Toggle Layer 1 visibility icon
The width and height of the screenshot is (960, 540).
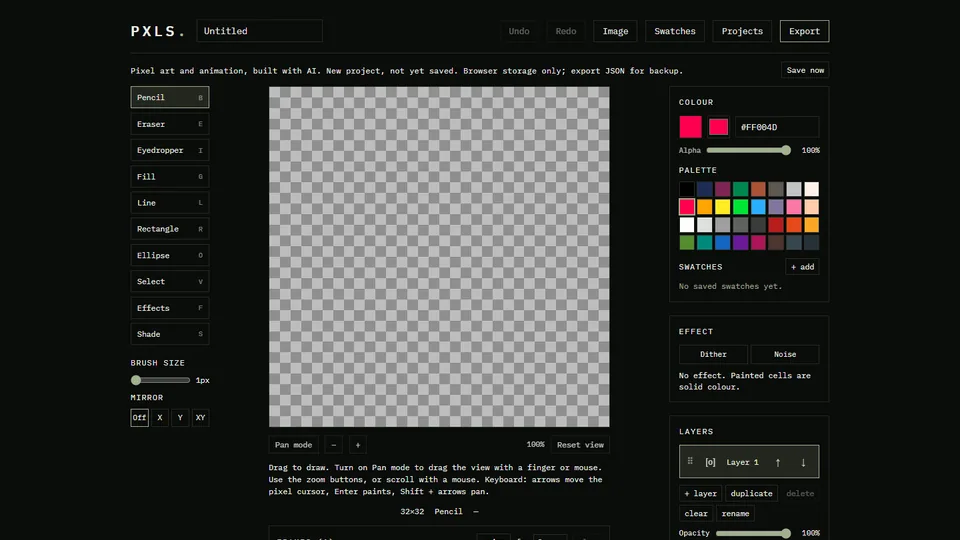coord(710,462)
